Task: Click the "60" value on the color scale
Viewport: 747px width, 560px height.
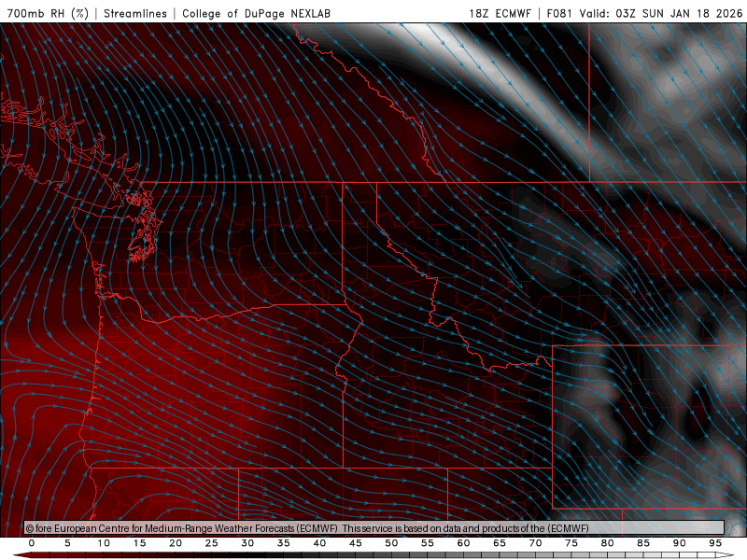Action: point(463,543)
